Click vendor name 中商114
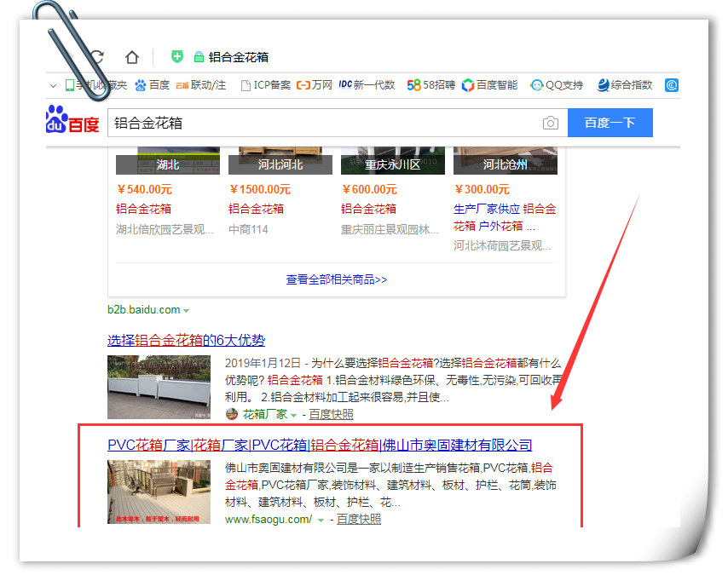728x581 pixels. [248, 229]
